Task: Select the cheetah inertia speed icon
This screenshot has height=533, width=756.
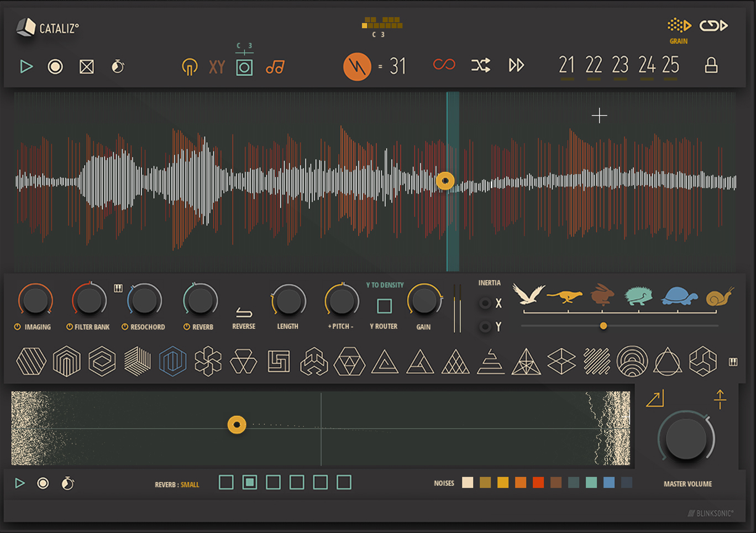Action: coord(564,296)
